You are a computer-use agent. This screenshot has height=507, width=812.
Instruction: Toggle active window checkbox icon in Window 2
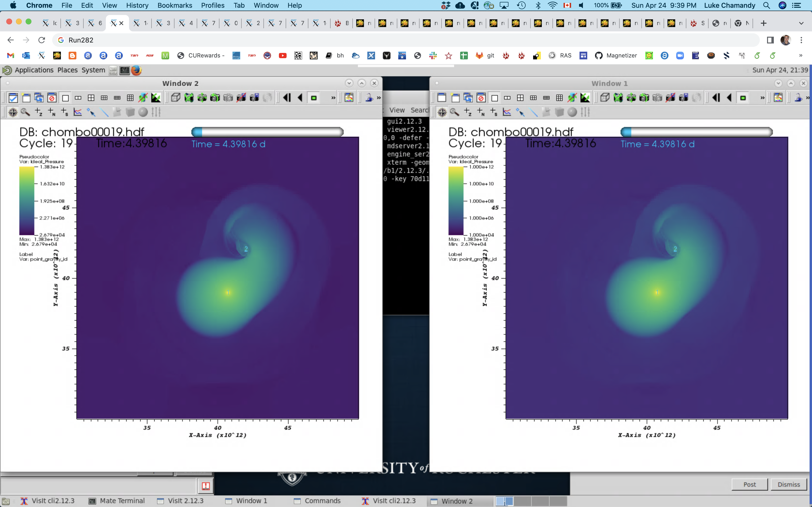pos(13,98)
